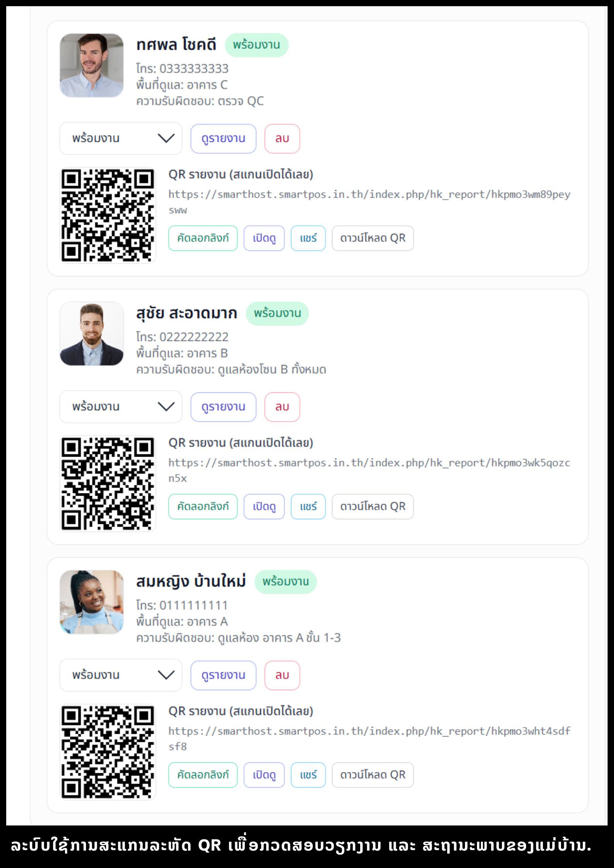The height and width of the screenshot is (868, 614).
Task: Open report URL ending hkpmo3wm89peysww
Action: (x=369, y=194)
